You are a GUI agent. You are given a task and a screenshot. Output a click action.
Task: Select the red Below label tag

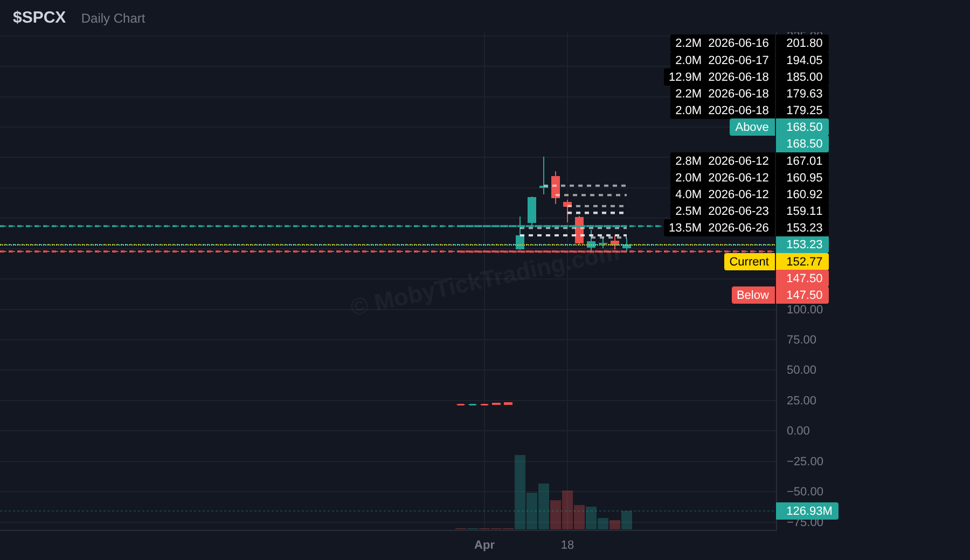(x=752, y=295)
